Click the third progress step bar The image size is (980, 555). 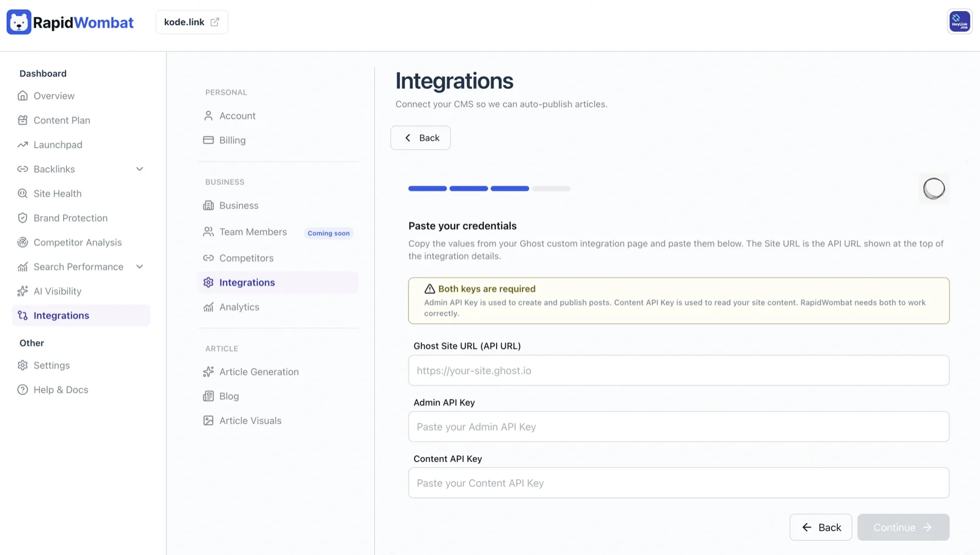[x=510, y=189]
